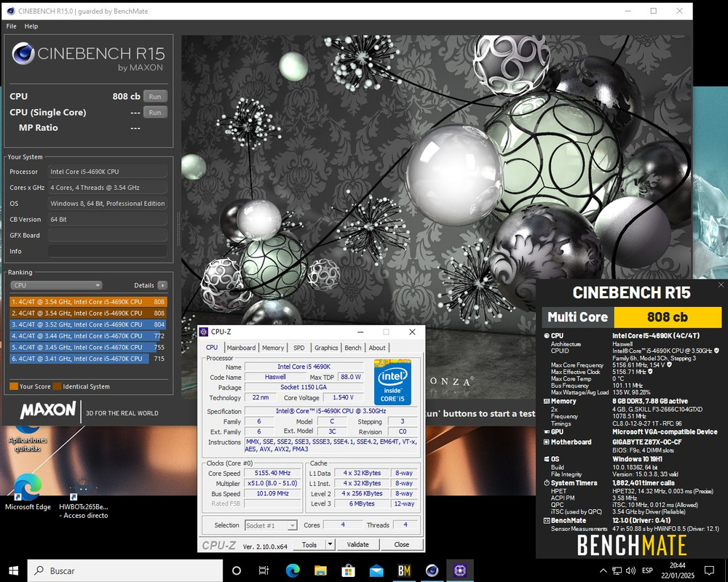This screenshot has width=728, height=582.
Task: Open Mail from the taskbar
Action: (376, 570)
